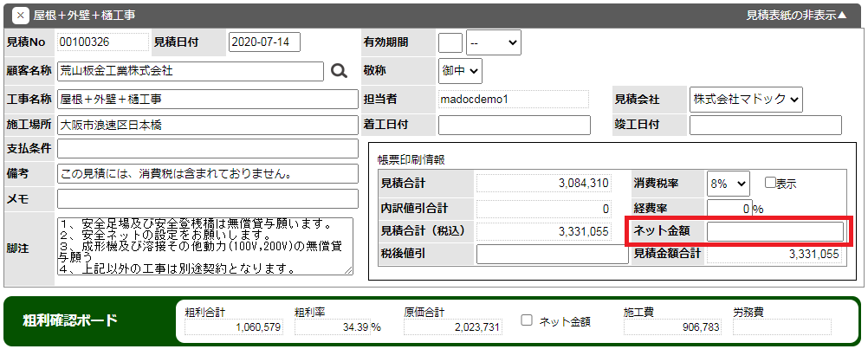Enable the 表示 checkbox beside tax rate
Screen dimensions: 868x349
tap(770, 183)
